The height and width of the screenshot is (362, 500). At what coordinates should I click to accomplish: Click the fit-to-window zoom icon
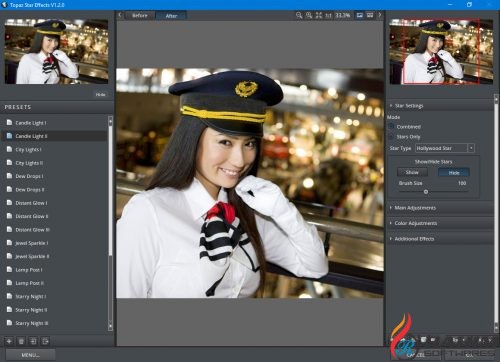(319, 15)
